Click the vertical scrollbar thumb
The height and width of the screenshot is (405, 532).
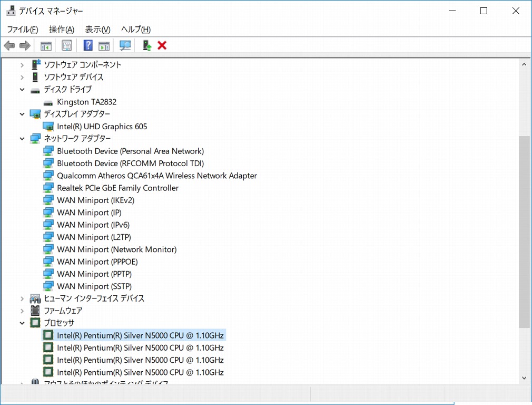[524, 232]
